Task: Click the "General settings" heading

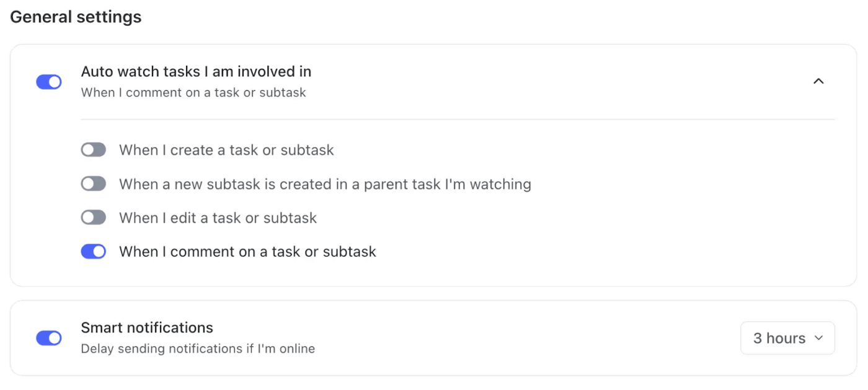Action: [x=76, y=17]
